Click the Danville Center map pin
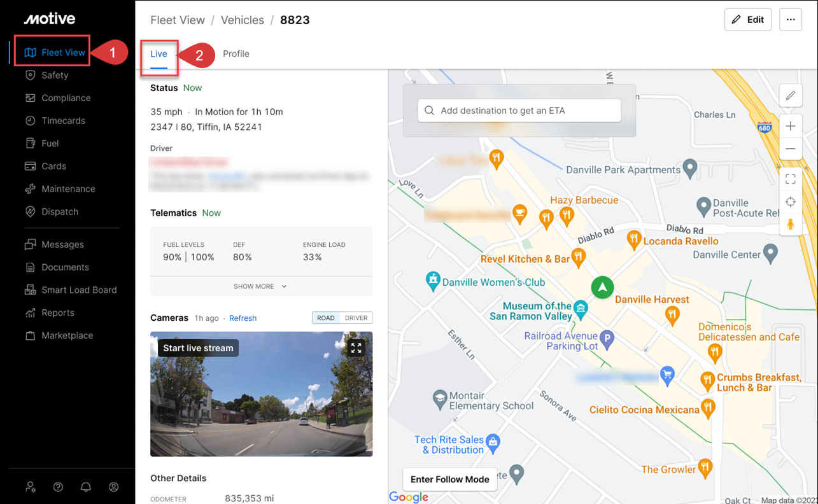Image resolution: width=818 pixels, height=504 pixels. (x=770, y=254)
